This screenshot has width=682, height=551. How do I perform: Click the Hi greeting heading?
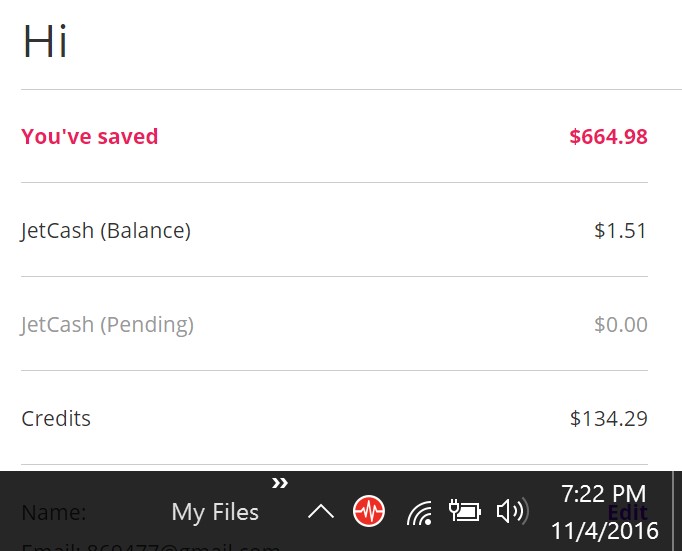45,43
